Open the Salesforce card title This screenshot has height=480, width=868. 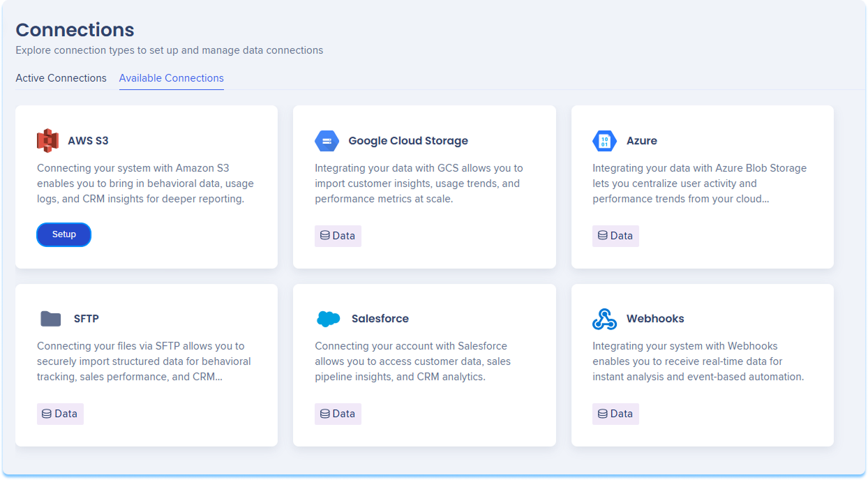(x=380, y=319)
